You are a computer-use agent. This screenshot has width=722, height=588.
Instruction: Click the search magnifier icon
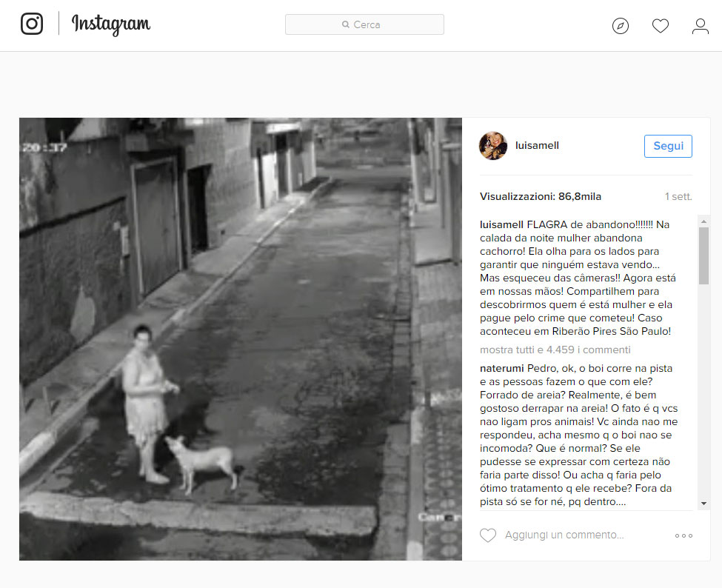click(345, 24)
